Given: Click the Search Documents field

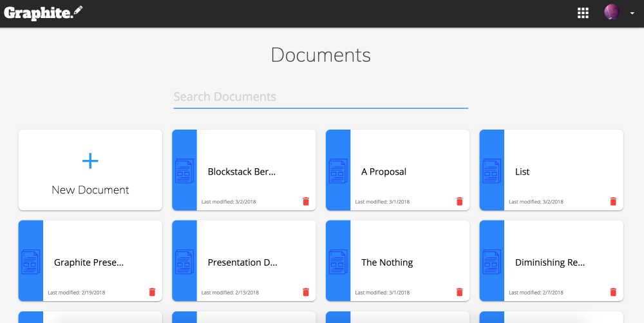Looking at the screenshot, I should [x=320, y=97].
